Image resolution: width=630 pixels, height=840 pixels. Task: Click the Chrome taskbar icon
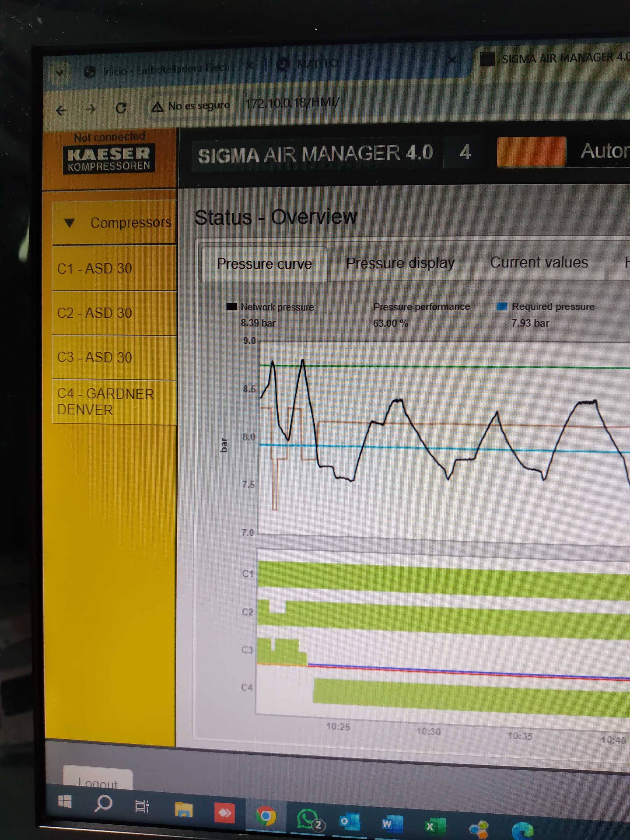pos(265,816)
